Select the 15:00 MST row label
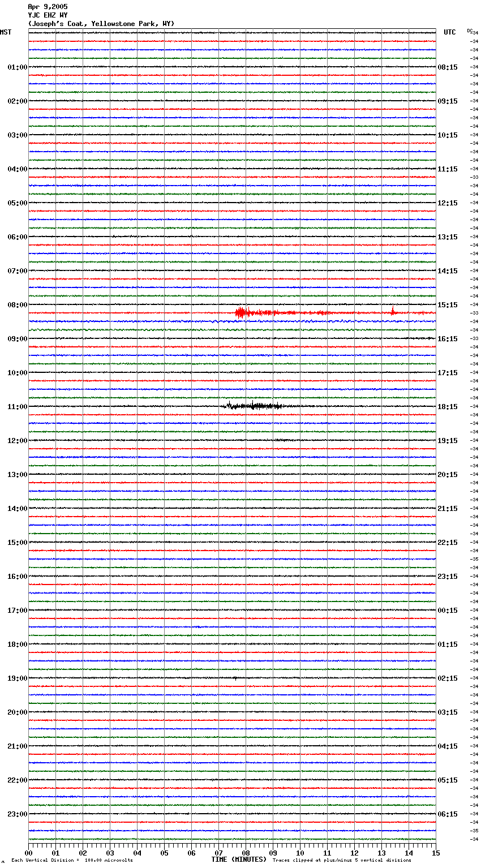This screenshot has width=481, height=868. click(18, 543)
